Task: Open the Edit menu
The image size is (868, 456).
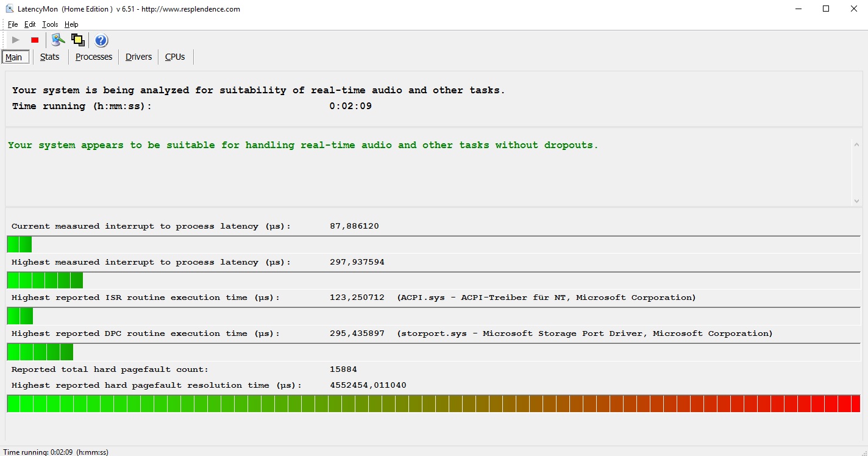Action: click(x=30, y=24)
